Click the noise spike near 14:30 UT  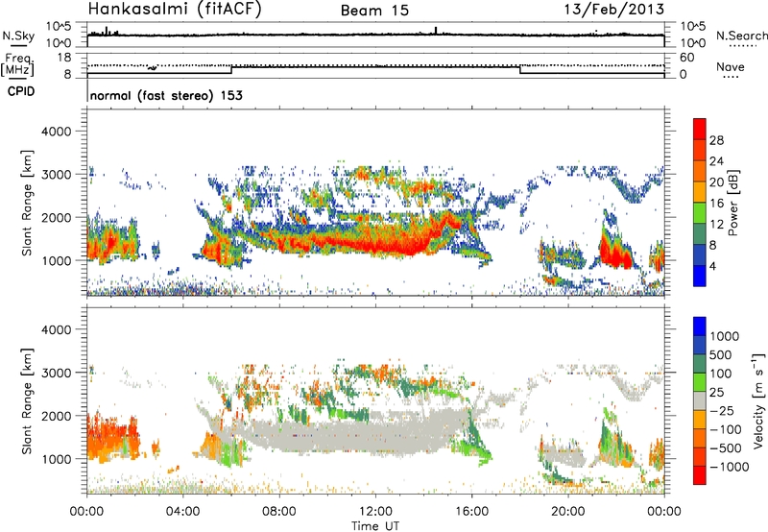point(436,31)
